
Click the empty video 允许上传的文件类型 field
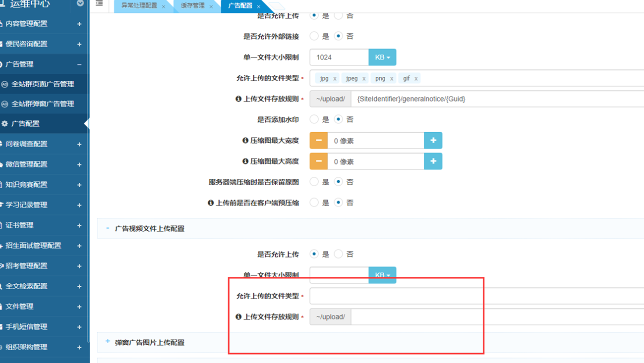[x=476, y=296]
